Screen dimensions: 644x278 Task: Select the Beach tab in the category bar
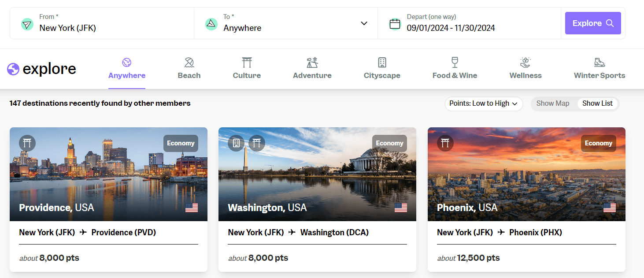(189, 69)
